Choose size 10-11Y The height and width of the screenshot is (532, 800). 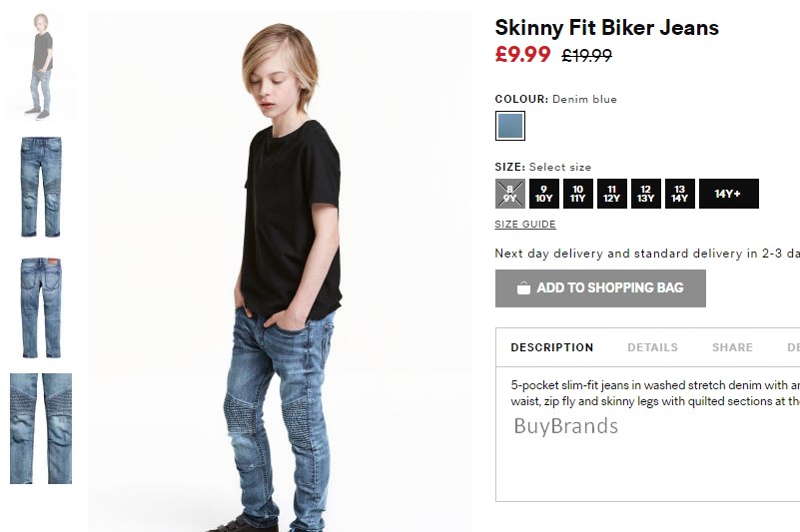click(578, 194)
